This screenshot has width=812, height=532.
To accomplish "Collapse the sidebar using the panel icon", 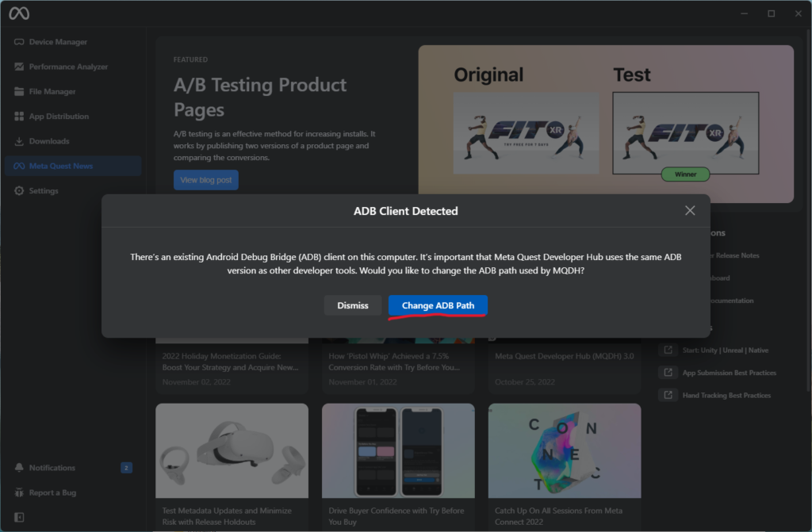I will click(19, 517).
